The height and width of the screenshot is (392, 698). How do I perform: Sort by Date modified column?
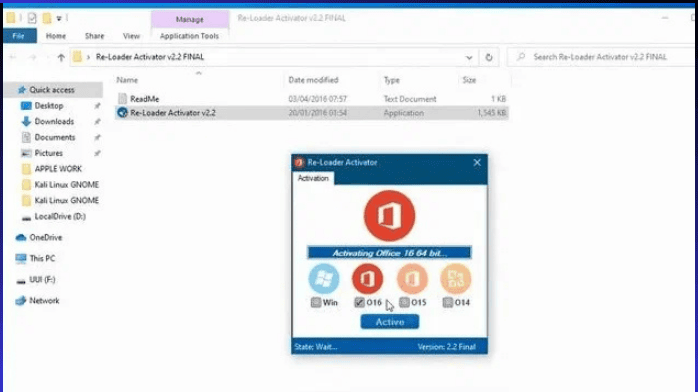point(313,80)
